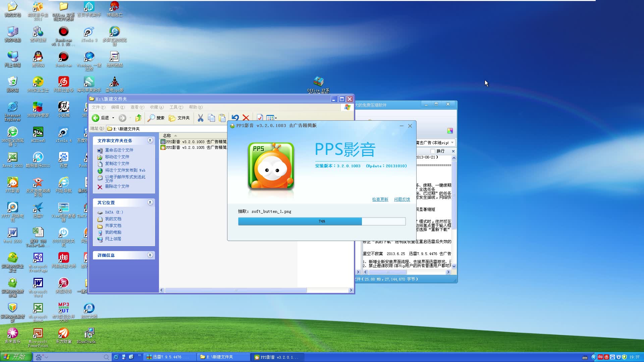Open the Tools menu in Explorer
The width and height of the screenshot is (644, 362).
tap(176, 107)
